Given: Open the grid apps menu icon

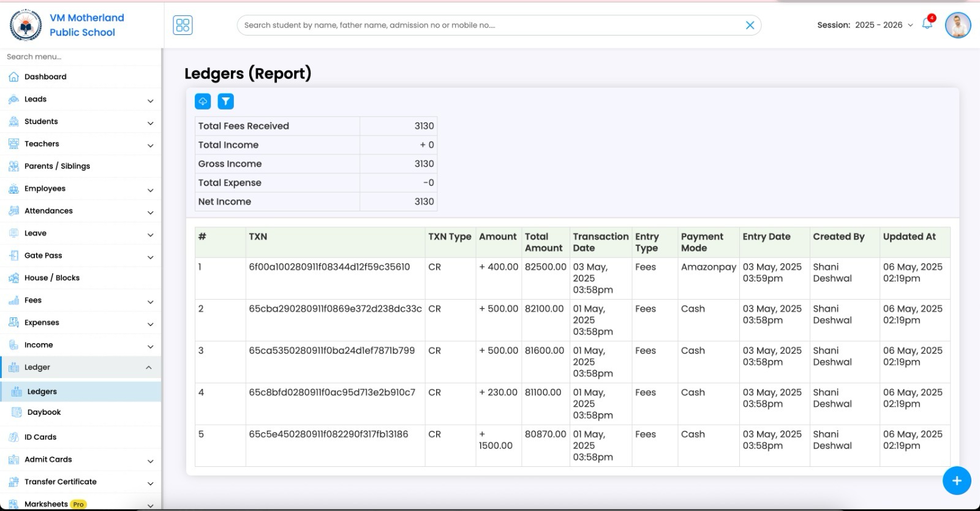Looking at the screenshot, I should tap(183, 25).
